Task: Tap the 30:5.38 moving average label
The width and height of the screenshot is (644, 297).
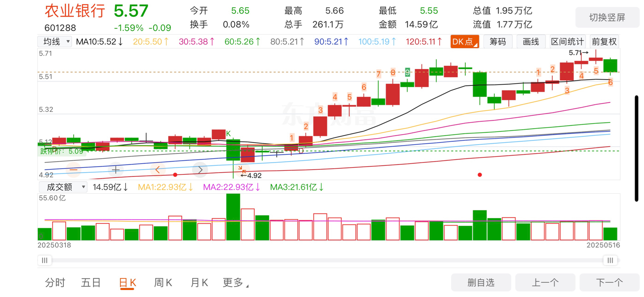Action: pos(196,42)
